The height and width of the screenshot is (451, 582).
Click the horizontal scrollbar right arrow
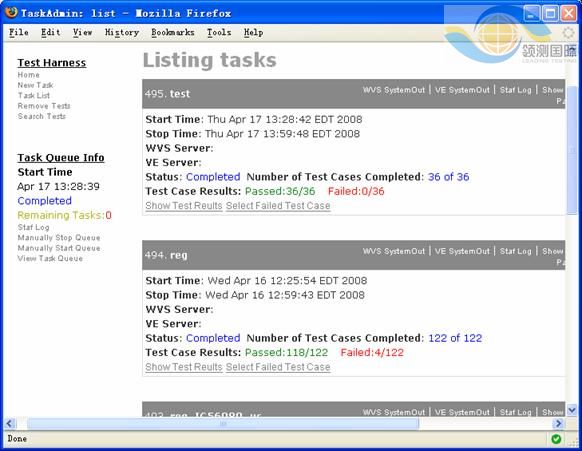[558, 424]
